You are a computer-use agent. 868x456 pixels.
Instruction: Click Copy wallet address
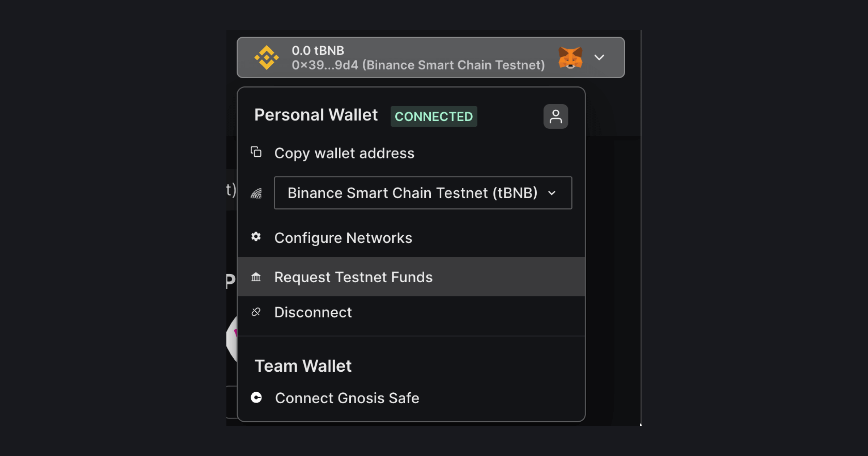point(344,153)
